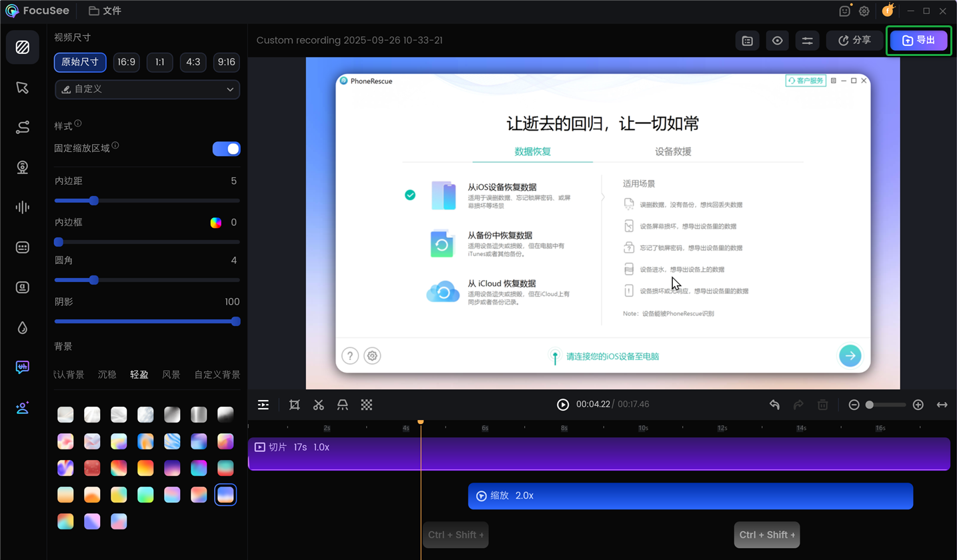
Task: Click the help question mark in PhoneRescue
Action: tap(350, 356)
